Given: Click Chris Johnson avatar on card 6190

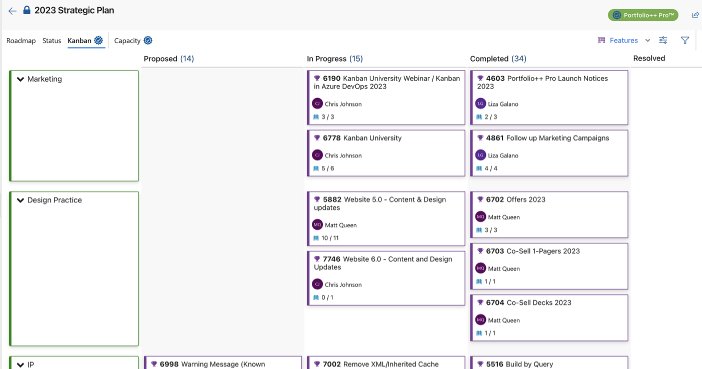Looking at the screenshot, I should (317, 103).
